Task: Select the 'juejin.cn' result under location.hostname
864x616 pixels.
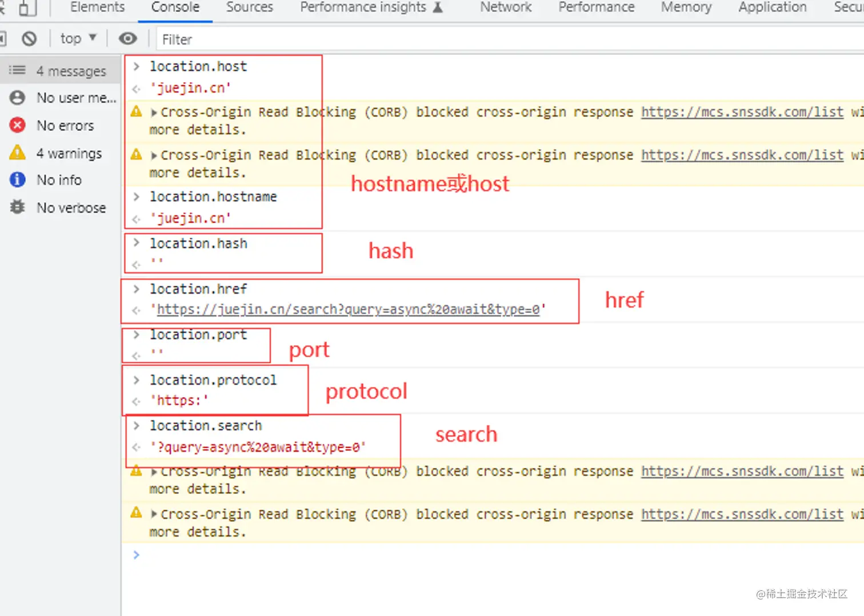Action: (x=190, y=218)
